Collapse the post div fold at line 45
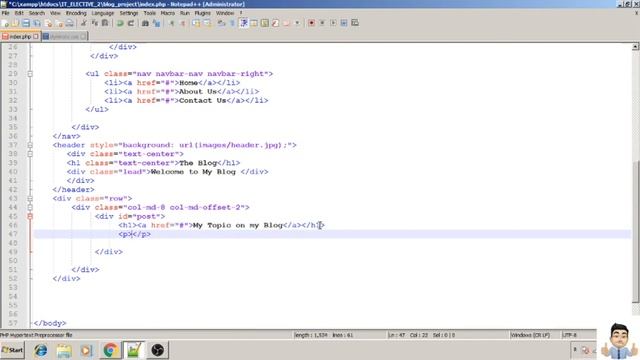This screenshot has height=360, width=640. (x=30, y=216)
